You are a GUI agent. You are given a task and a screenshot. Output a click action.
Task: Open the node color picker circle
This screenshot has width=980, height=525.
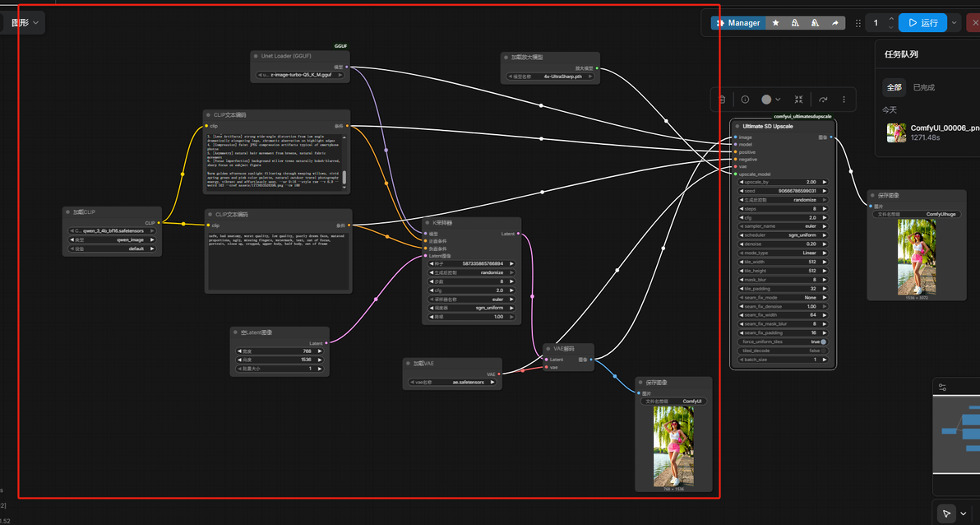click(x=766, y=100)
